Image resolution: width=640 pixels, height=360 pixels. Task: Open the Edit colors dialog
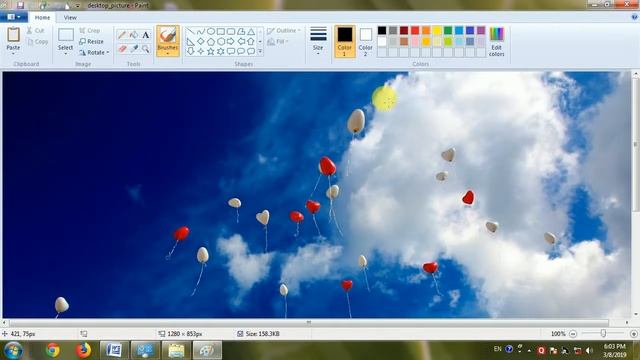(496, 41)
